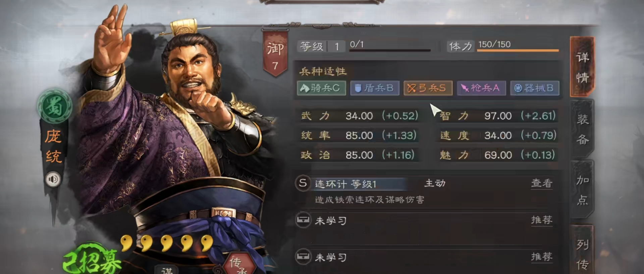The width and height of the screenshot is (644, 274).
Task: Click 推荐 for the second unlearned skill
Action: 542,257
